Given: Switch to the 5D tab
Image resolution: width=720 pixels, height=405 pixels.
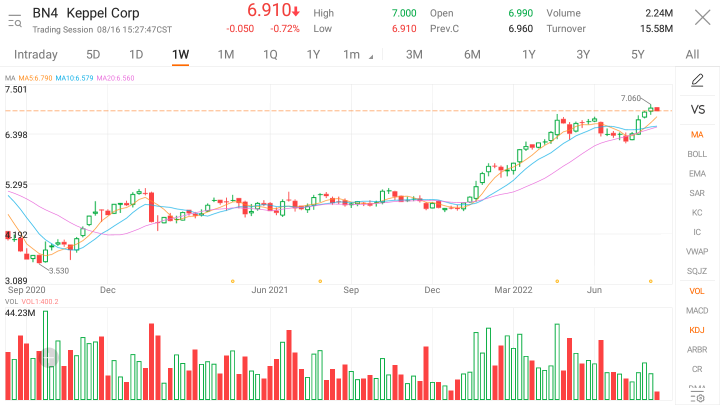Looking at the screenshot, I should [x=93, y=55].
